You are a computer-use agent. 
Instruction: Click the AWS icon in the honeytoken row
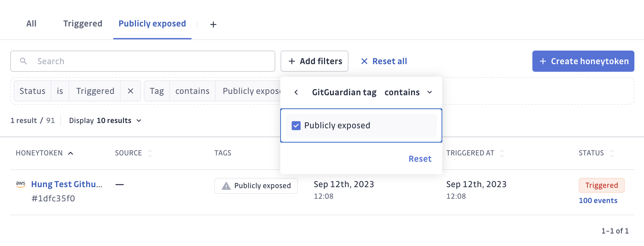21,184
